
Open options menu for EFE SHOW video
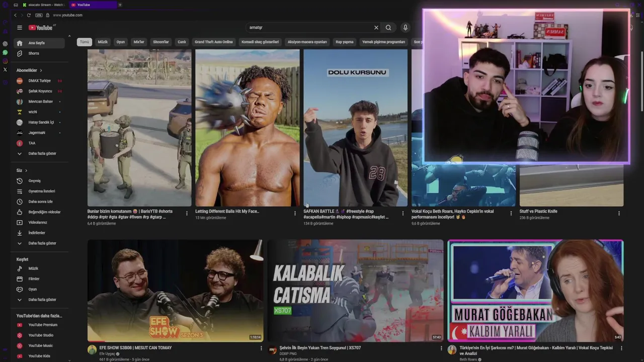click(x=261, y=348)
